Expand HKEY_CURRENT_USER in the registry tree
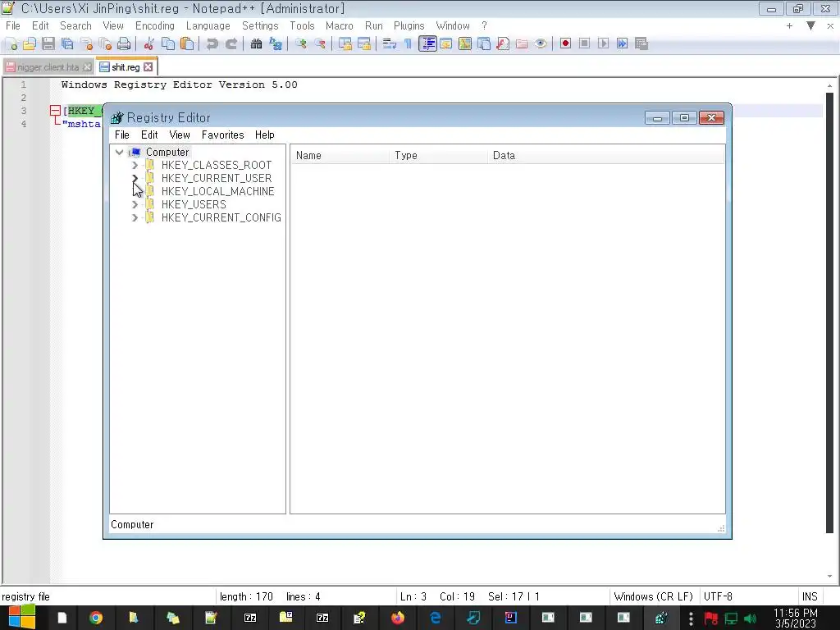The image size is (840, 630). coord(135,178)
